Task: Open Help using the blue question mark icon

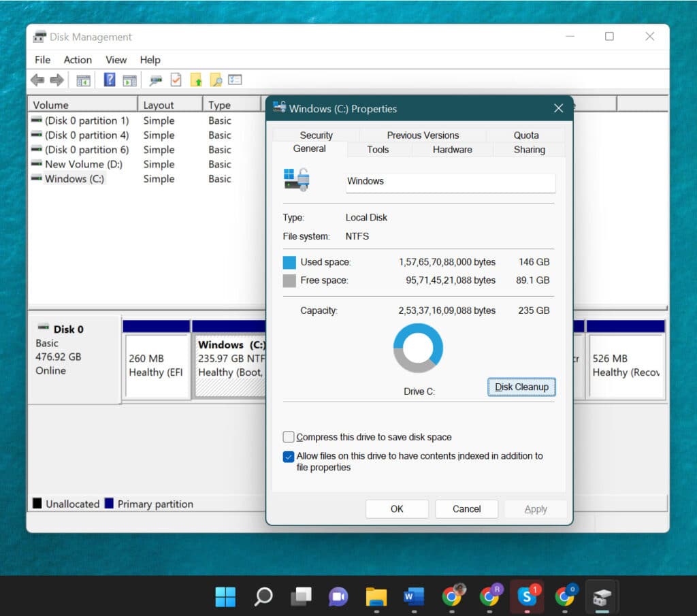Action: tap(110, 80)
